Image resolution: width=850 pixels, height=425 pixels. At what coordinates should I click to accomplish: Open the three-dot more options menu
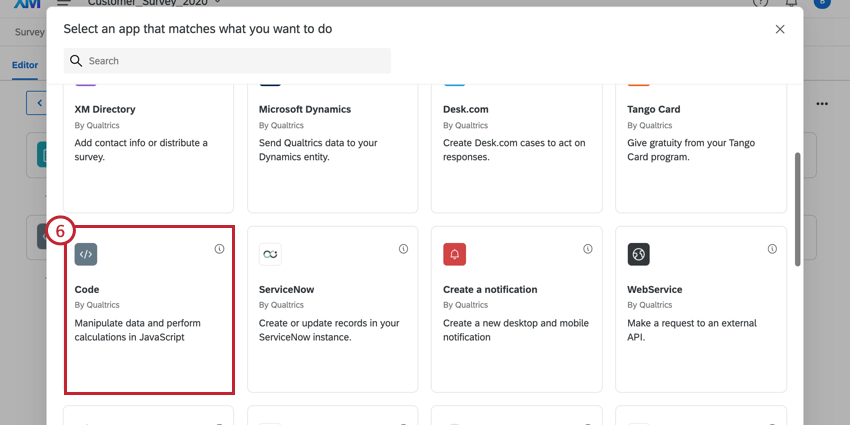[x=822, y=103]
